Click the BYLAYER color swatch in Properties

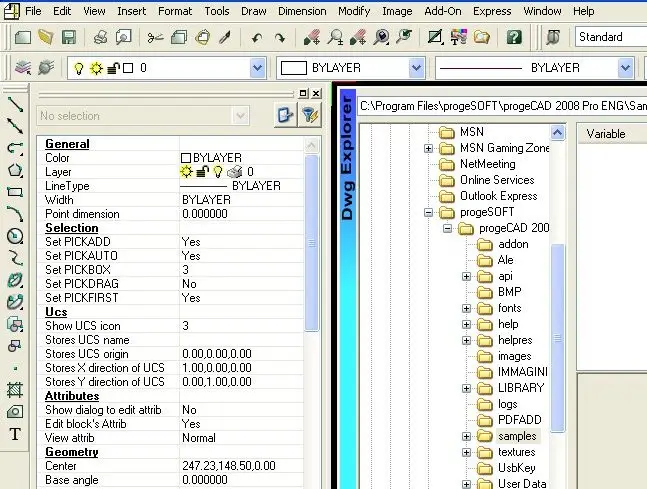pos(186,158)
